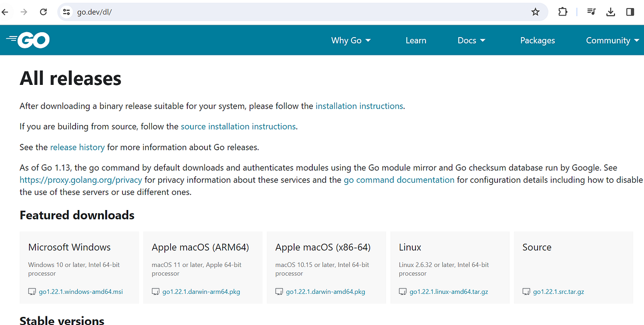Click the download icon beside go1.22.1.src.tar.gz
This screenshot has width=644, height=325.
click(526, 292)
